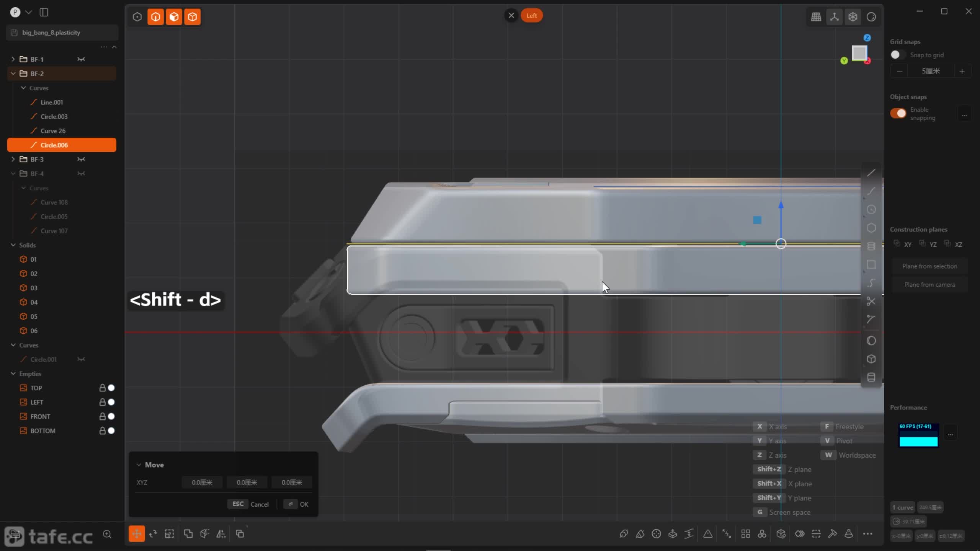Click the Line curve tool
The width and height of the screenshot is (980, 551).
pos(871,173)
